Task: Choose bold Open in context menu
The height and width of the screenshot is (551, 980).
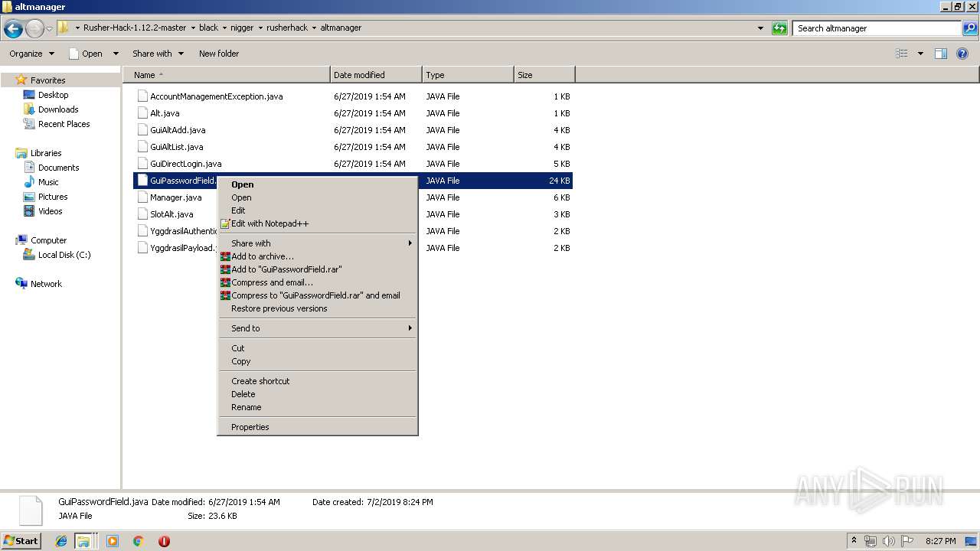Action: 318,184
